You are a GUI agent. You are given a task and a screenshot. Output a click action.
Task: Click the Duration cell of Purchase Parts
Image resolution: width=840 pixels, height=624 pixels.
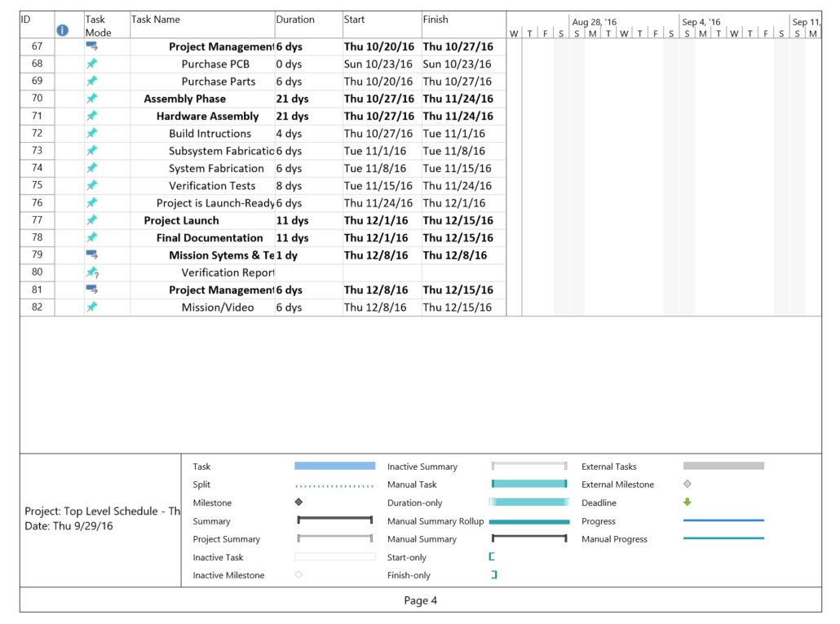[307, 81]
